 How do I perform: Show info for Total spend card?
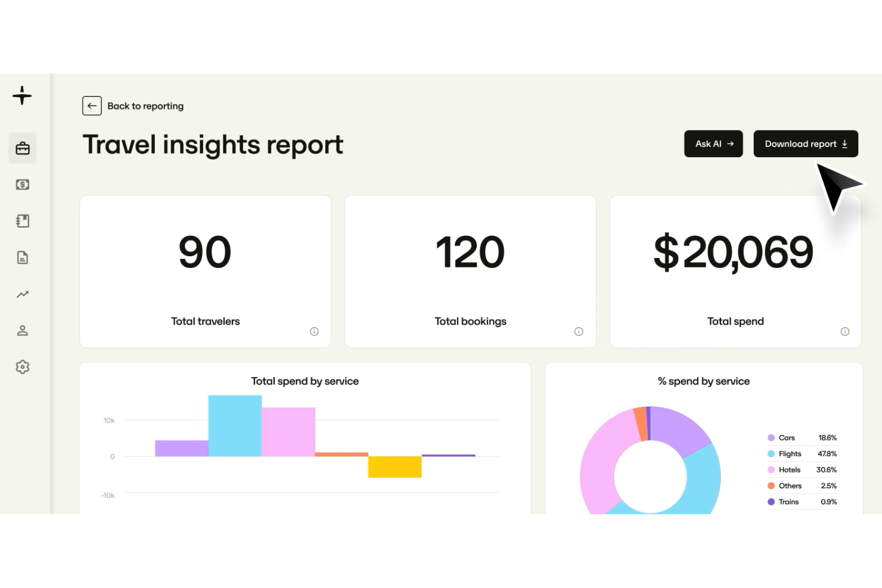click(844, 332)
